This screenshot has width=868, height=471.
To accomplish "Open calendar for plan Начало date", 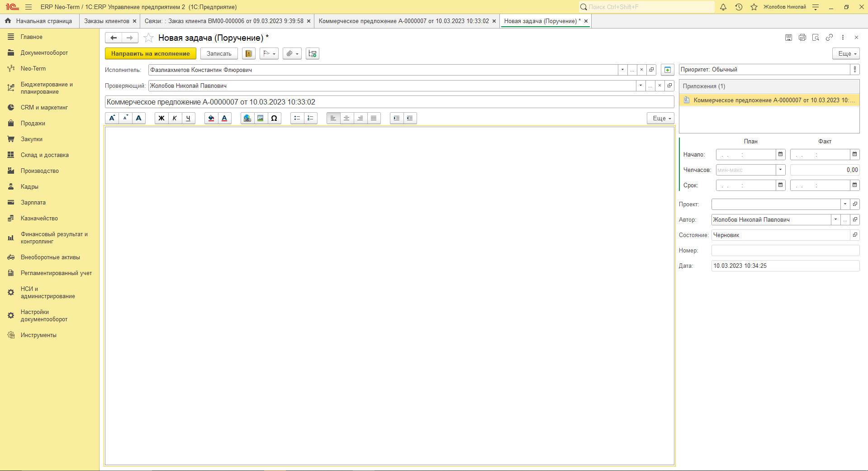I will pos(781,154).
